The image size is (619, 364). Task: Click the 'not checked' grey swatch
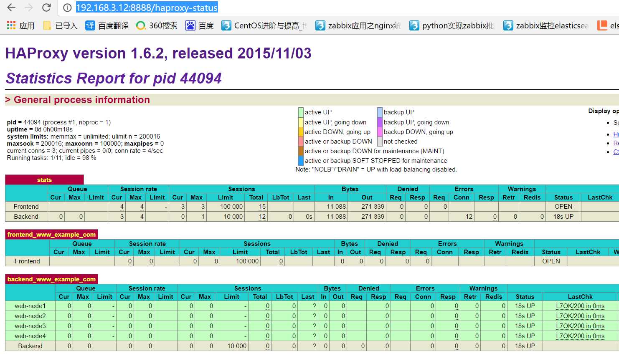pyautogui.click(x=380, y=141)
